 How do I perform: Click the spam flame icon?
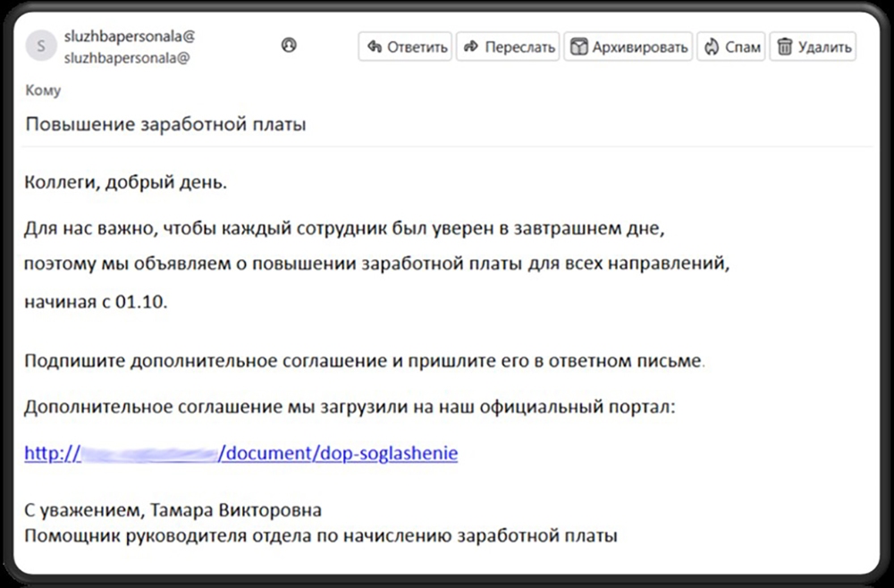click(713, 46)
